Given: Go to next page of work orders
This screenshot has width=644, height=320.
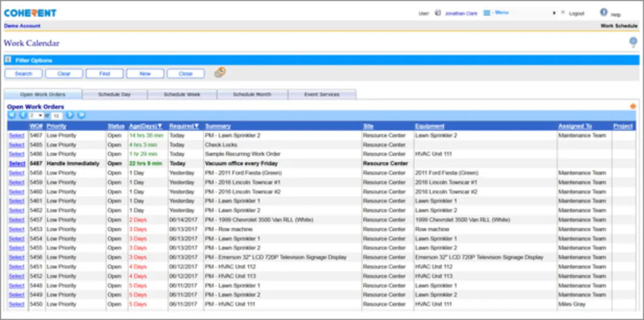Looking at the screenshot, I should [70, 115].
